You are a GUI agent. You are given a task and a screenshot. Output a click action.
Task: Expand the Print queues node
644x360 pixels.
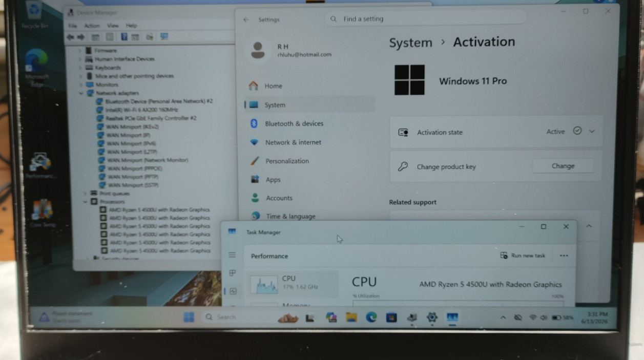tap(85, 193)
